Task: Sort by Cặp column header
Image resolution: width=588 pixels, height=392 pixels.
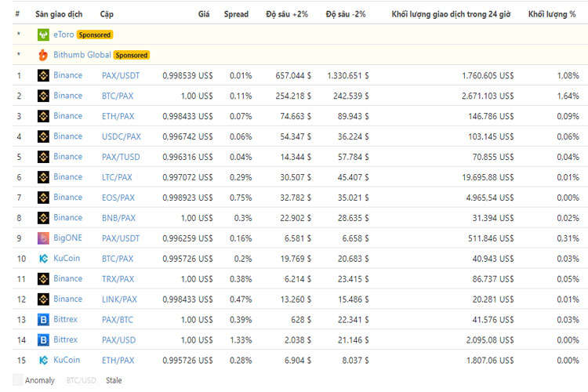Action: point(107,14)
